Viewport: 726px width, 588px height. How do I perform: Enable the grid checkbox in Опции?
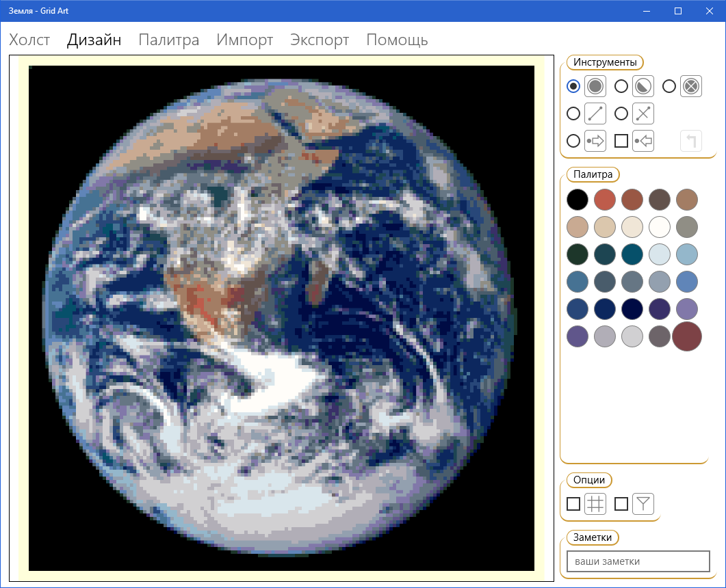[x=573, y=504]
